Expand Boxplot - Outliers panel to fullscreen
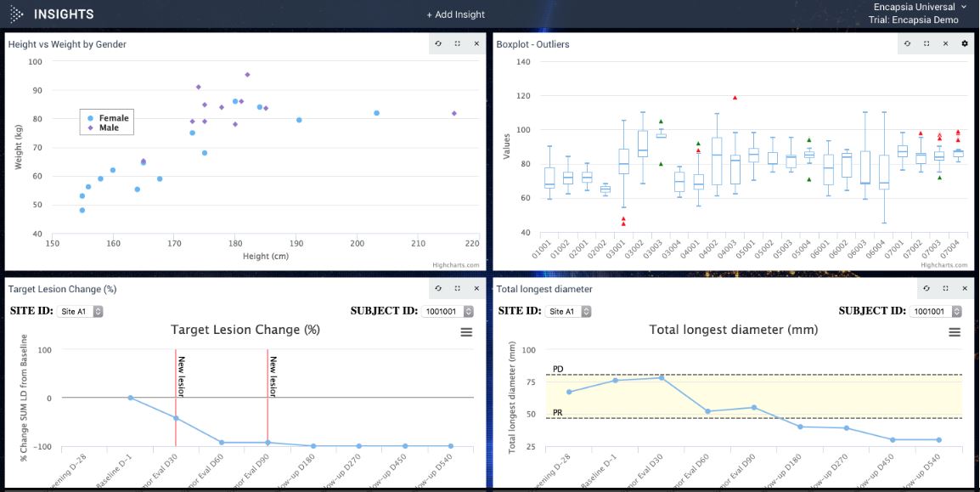 (x=926, y=43)
